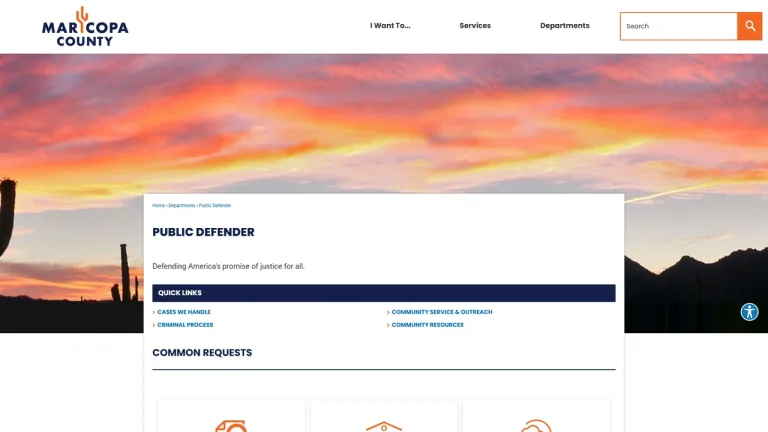This screenshot has height=432, width=768.
Task: Click the Common Requests heading
Action: pos(202,353)
